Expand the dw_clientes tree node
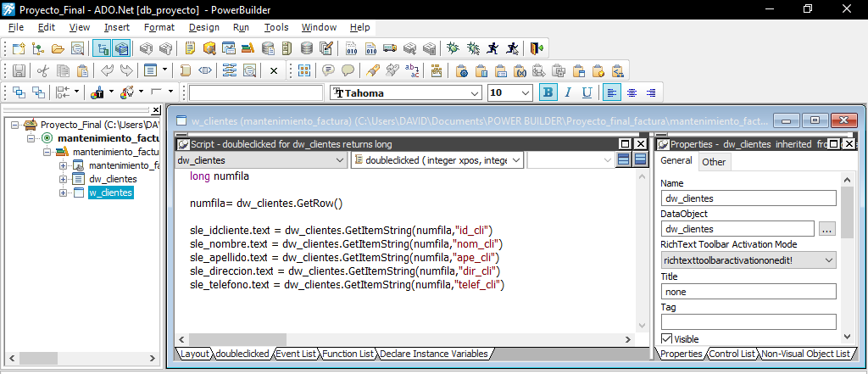 tap(63, 179)
